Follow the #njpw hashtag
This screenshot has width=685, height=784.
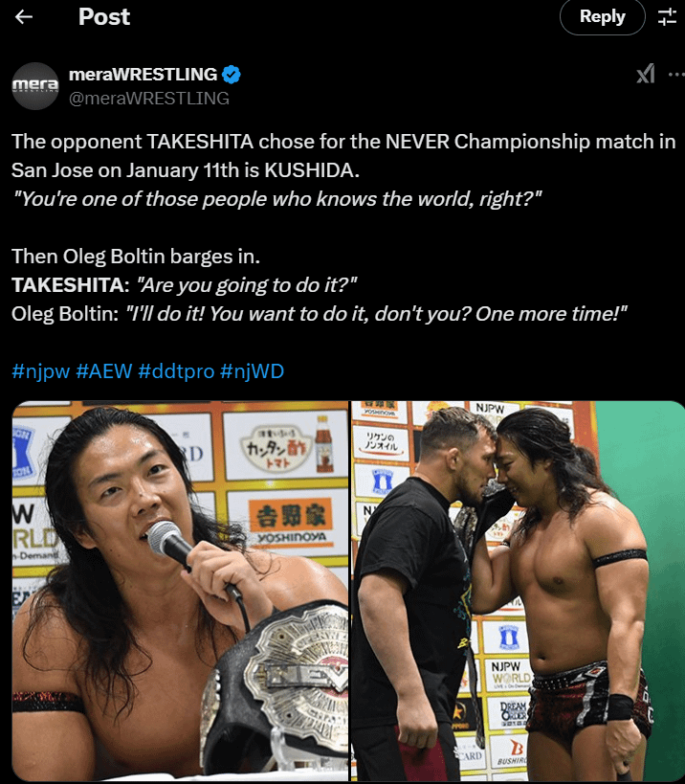tap(40, 371)
